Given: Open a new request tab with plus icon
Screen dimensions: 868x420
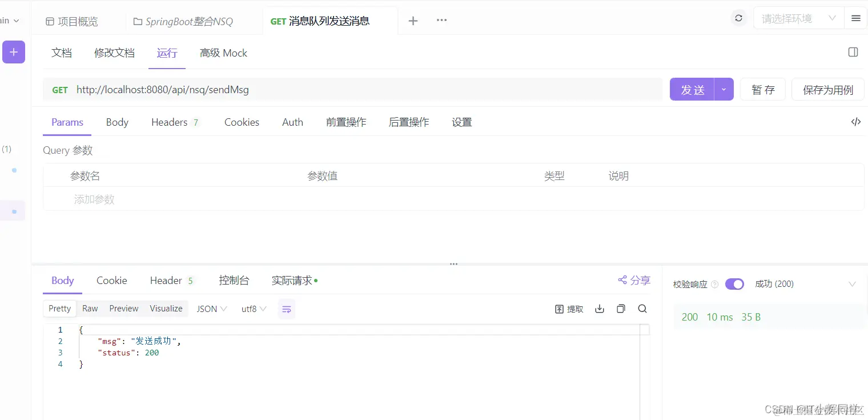Looking at the screenshot, I should click(412, 21).
